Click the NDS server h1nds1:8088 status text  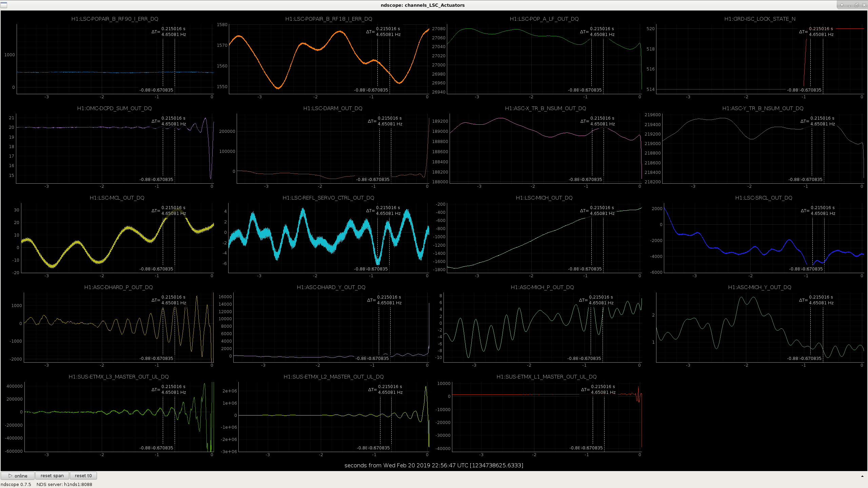pos(64,485)
